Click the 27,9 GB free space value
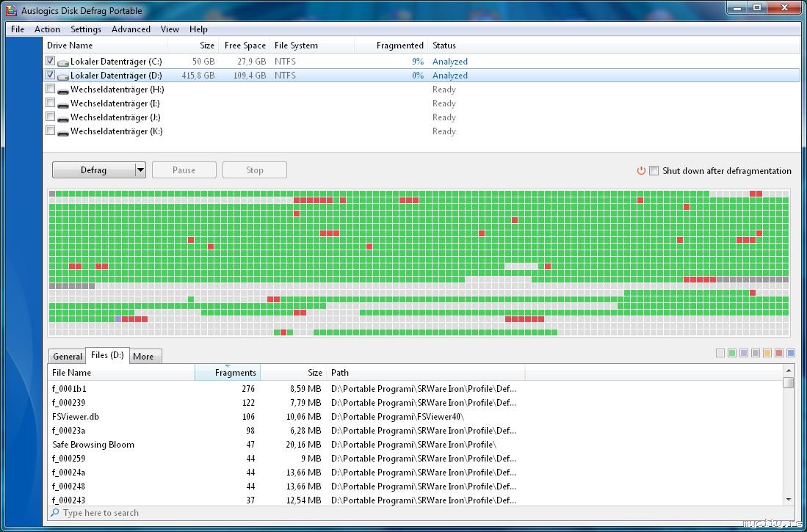Image resolution: width=807 pixels, height=532 pixels. pos(252,61)
